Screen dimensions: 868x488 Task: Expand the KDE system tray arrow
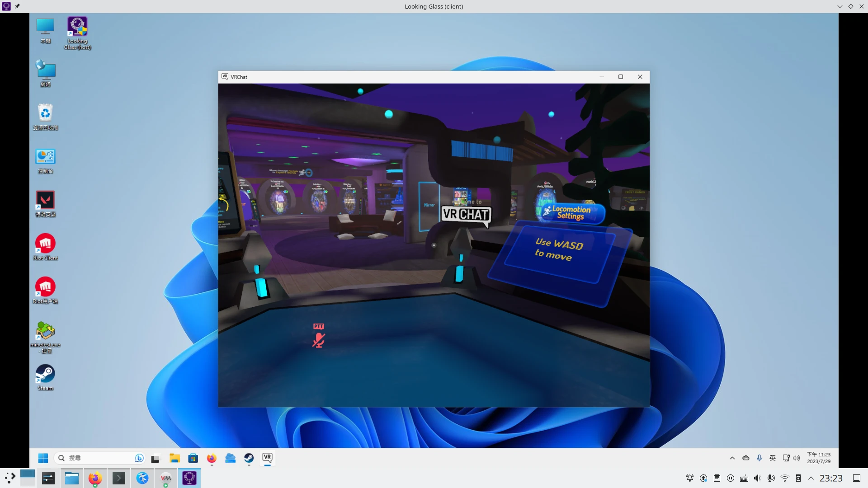point(811,478)
